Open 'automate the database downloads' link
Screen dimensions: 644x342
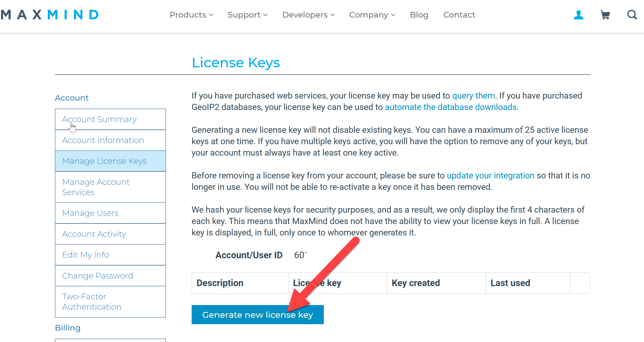point(451,107)
